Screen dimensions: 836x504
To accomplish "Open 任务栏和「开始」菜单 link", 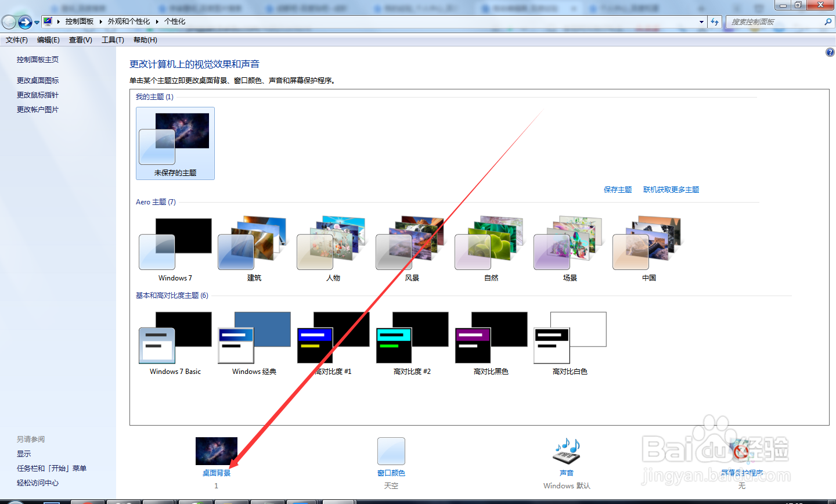I will point(52,469).
